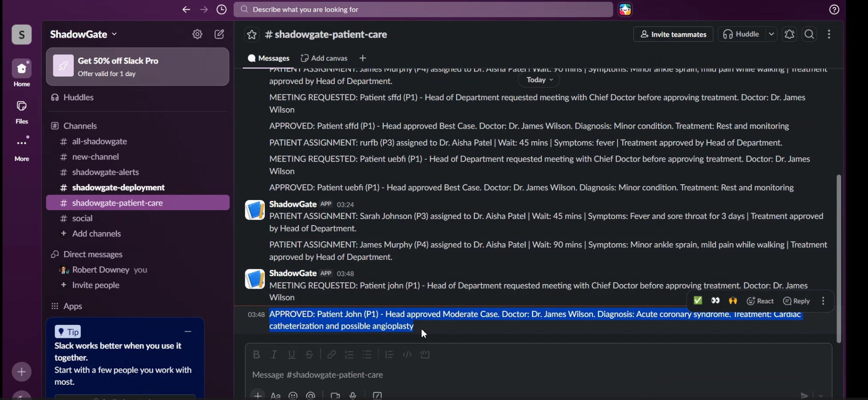
Task: Toggle blockquote formatting in the composer
Action: click(389, 355)
